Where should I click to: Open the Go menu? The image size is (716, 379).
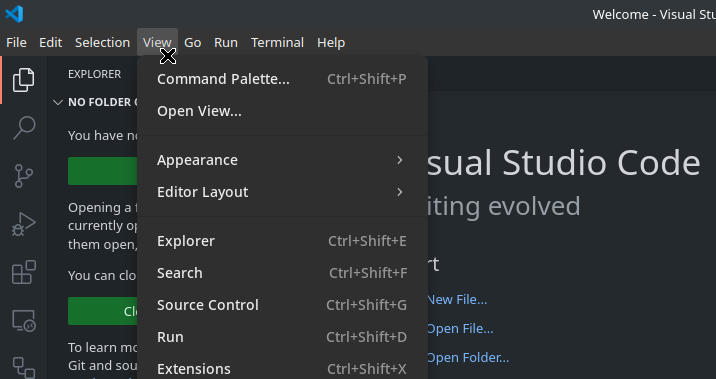point(193,42)
